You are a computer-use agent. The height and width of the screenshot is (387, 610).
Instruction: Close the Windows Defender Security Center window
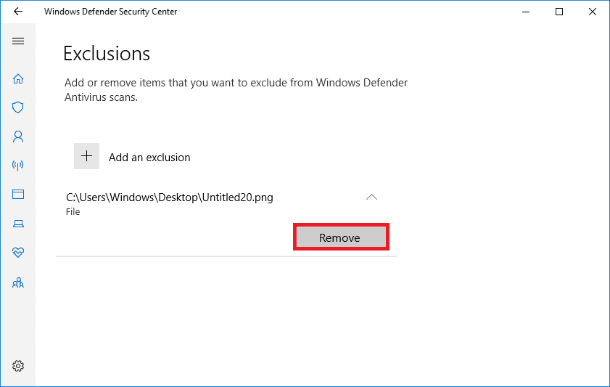(592, 12)
